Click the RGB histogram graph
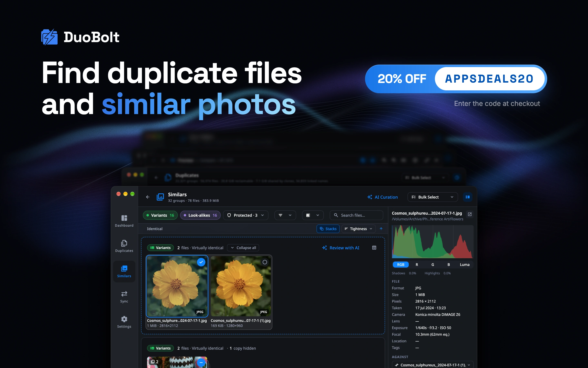 click(x=432, y=242)
